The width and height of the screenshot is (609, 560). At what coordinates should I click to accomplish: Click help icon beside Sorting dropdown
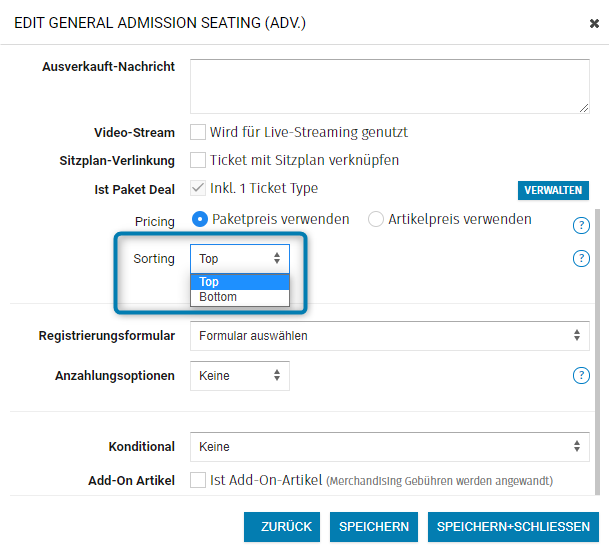[x=580, y=259]
